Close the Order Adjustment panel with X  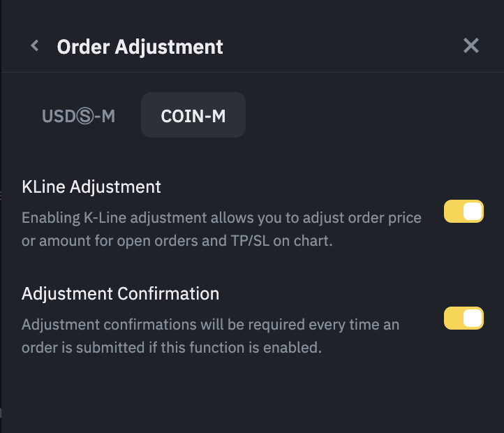pos(471,46)
